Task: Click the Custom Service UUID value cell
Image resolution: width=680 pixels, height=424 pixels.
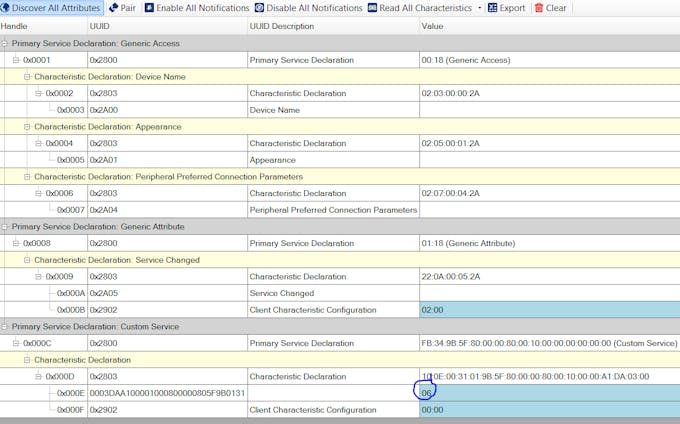Action: [549, 343]
